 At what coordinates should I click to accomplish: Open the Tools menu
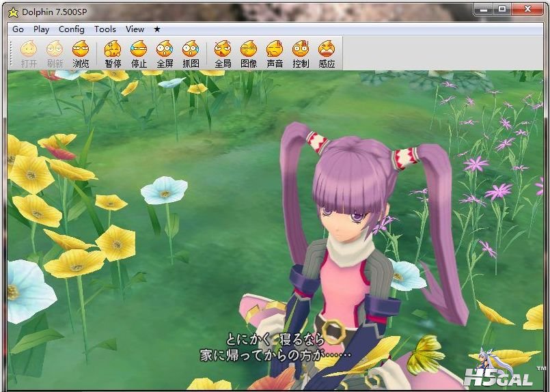(x=105, y=29)
